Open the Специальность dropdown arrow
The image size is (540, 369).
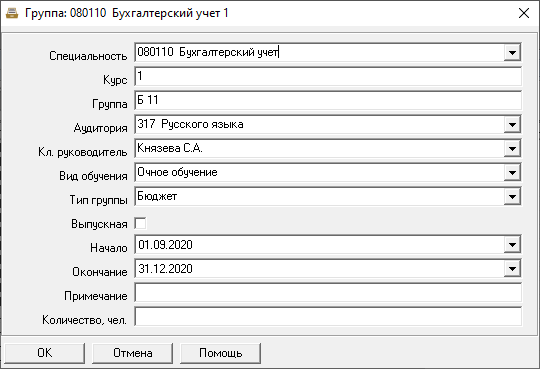click(512, 53)
